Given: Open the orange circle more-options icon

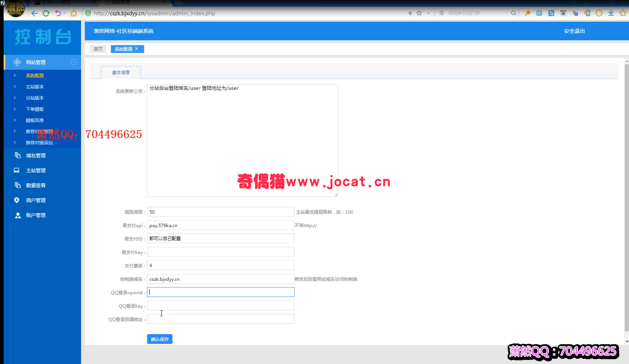Looking at the screenshot, I should pos(599,13).
